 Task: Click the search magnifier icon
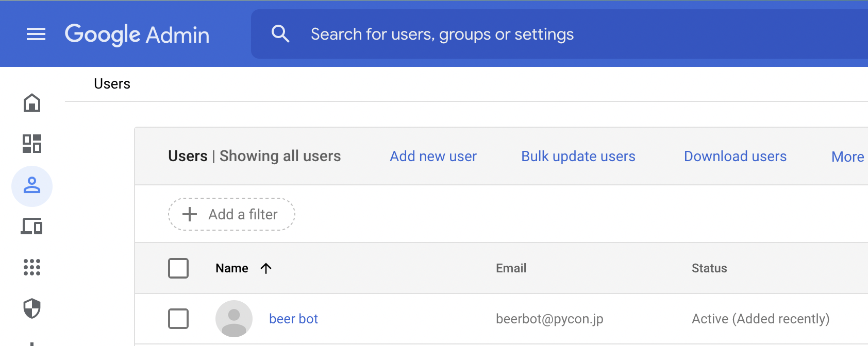pos(280,34)
